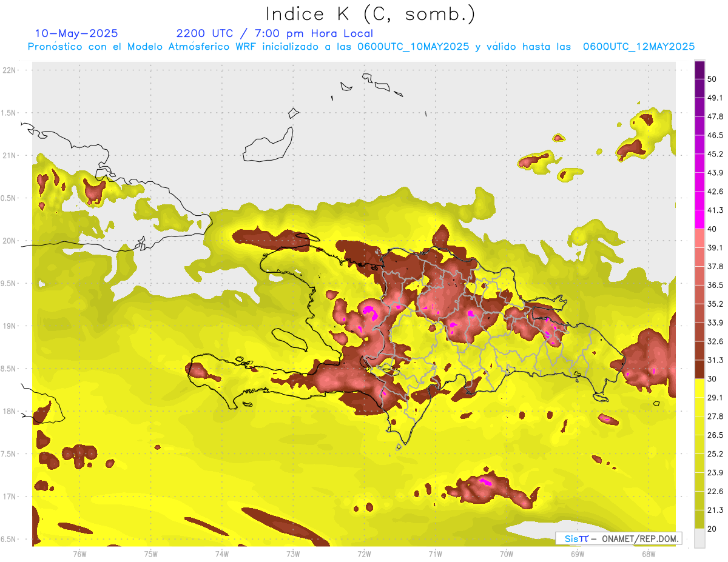The image size is (728, 562).
Task: Select the 7.5N latitude axis label
Action: (x=10, y=454)
